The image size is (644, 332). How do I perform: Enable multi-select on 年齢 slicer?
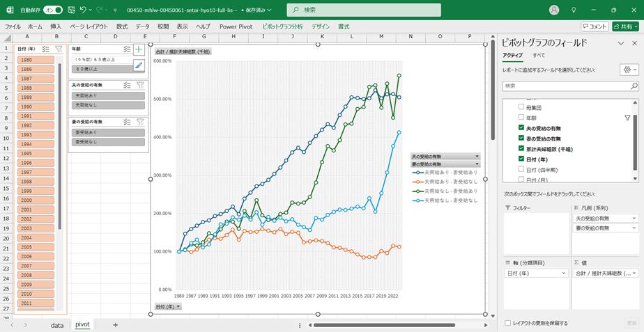[x=127, y=49]
